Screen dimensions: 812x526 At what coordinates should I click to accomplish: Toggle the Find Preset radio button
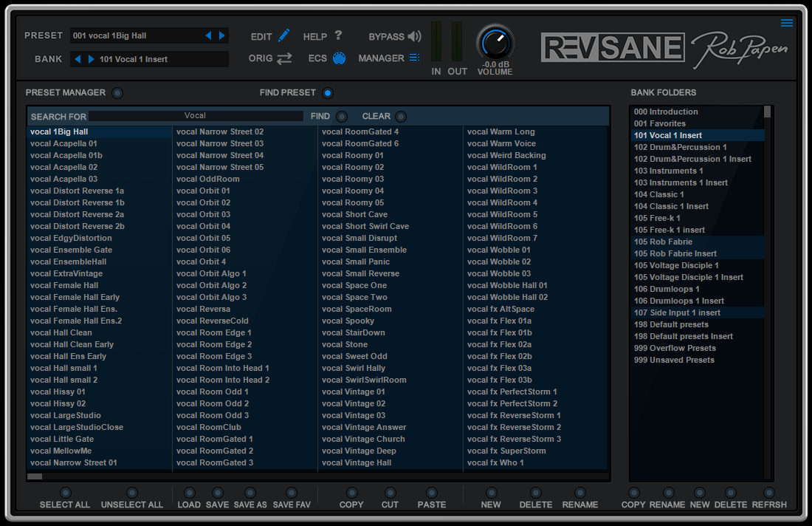(328, 93)
